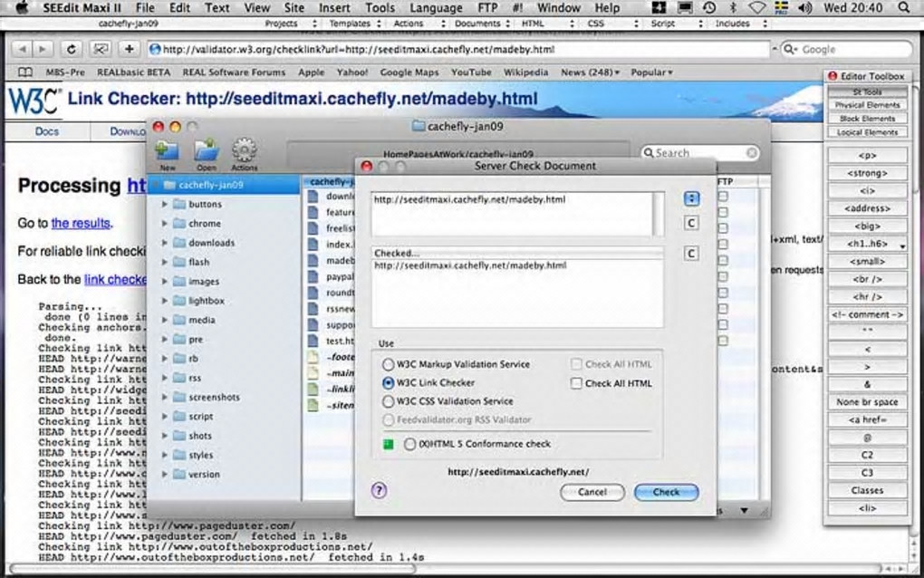This screenshot has width=924, height=578.
Task: Open the Actions gear icon in project window
Action: 244,149
